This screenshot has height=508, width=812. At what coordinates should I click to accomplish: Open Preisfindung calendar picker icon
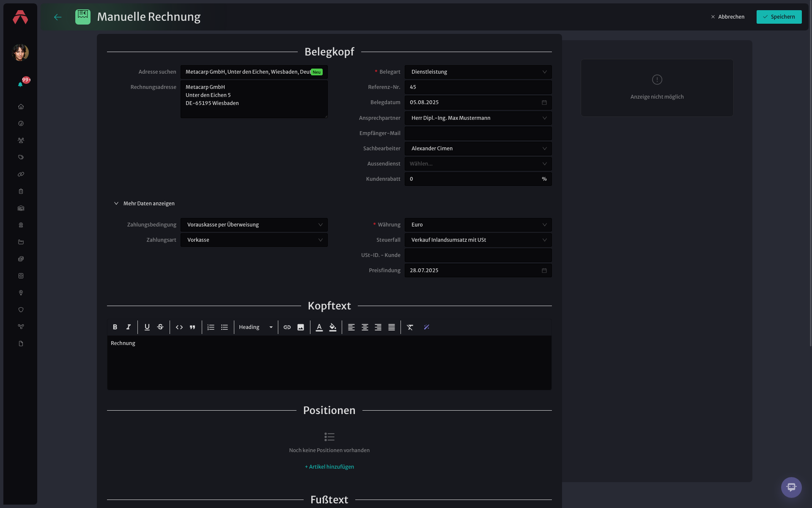544,271
